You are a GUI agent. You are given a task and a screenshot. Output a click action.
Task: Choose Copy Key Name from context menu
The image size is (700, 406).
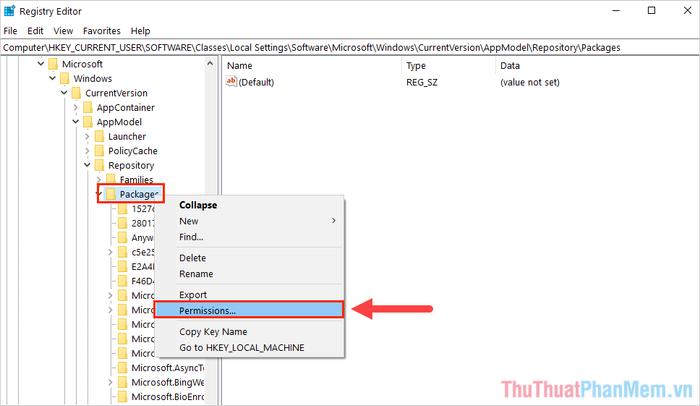click(249, 332)
